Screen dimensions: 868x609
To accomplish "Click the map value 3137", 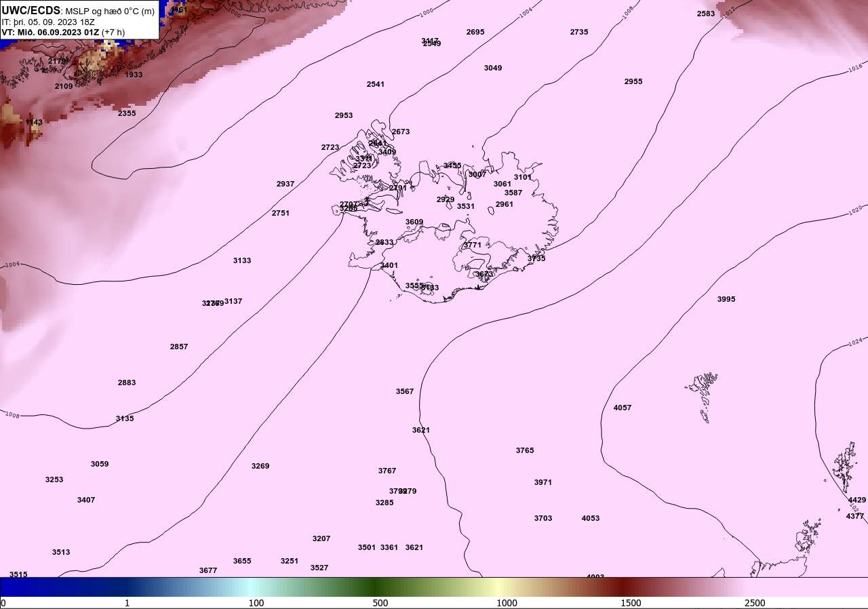I will (233, 301).
